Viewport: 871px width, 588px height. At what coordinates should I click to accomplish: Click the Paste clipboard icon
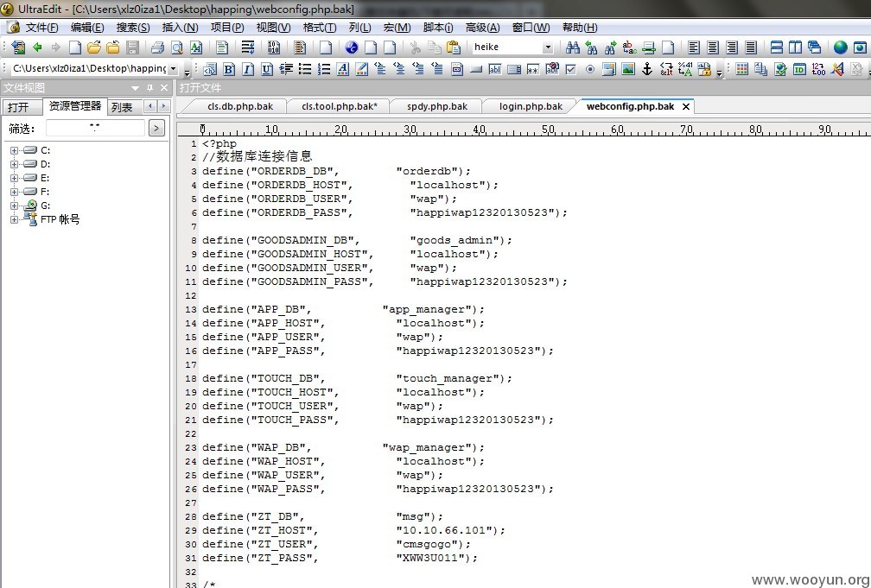tap(454, 47)
